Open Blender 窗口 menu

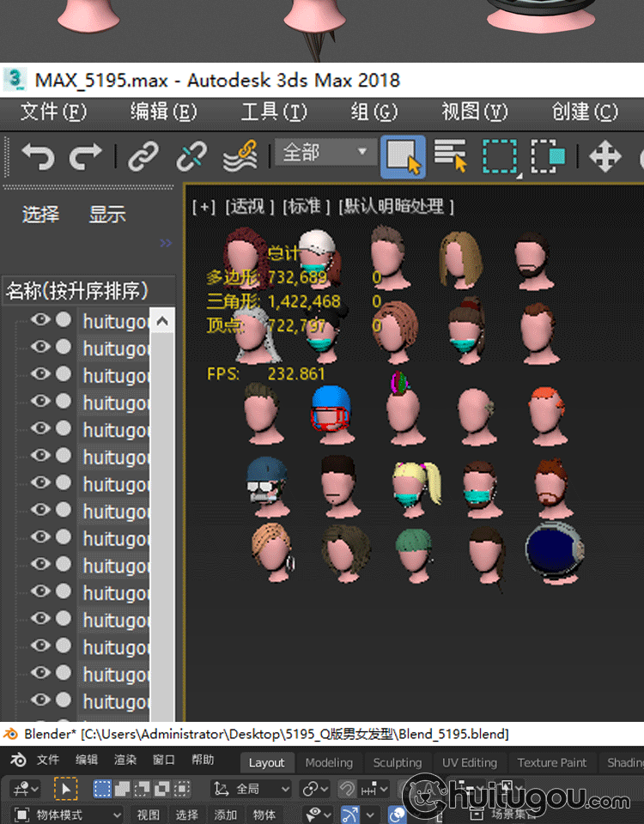click(x=163, y=760)
